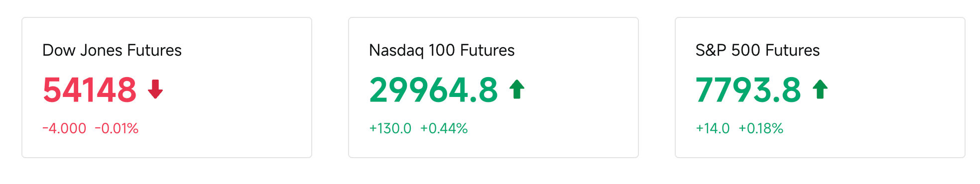Click the +130.0 point change value
980x184 pixels.
[390, 128]
